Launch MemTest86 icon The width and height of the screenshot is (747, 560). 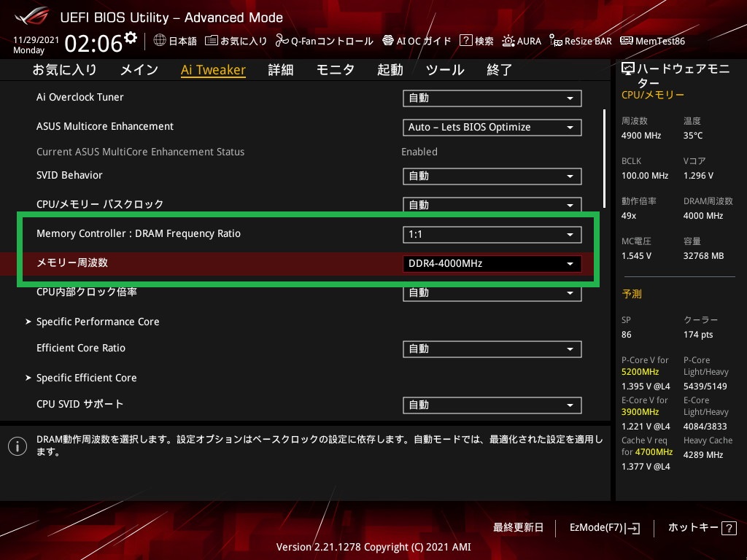[627, 41]
